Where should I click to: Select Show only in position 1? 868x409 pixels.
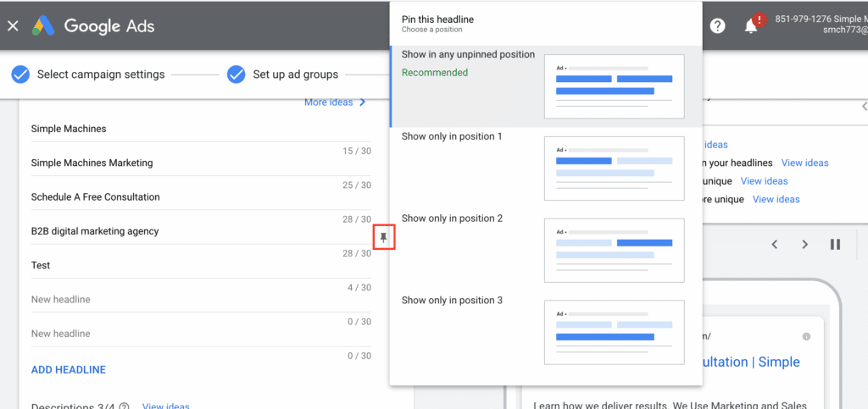(546, 169)
